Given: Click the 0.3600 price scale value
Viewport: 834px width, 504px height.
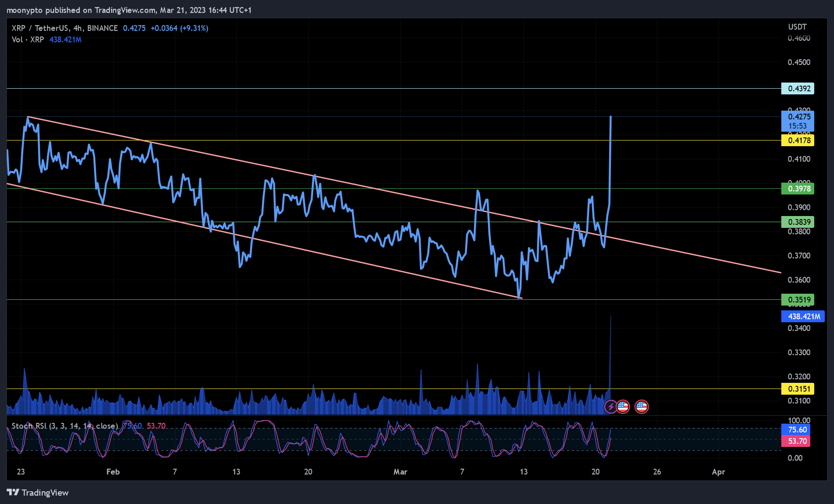Looking at the screenshot, I should coord(799,280).
